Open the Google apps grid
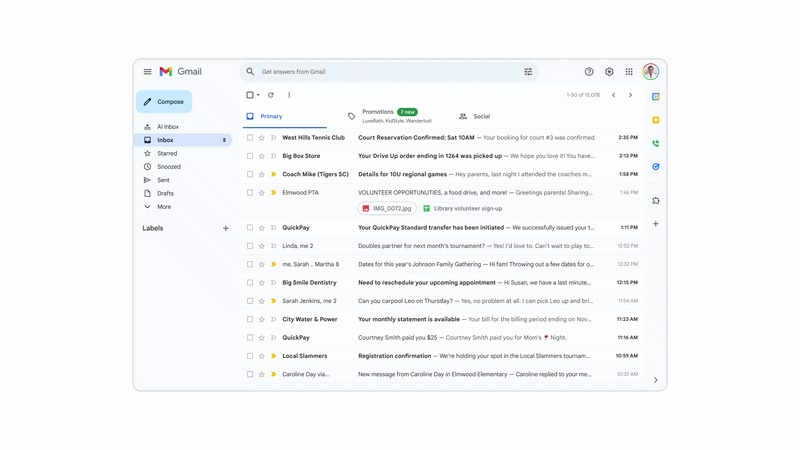Viewport: 800px width, 450px height. pos(629,72)
